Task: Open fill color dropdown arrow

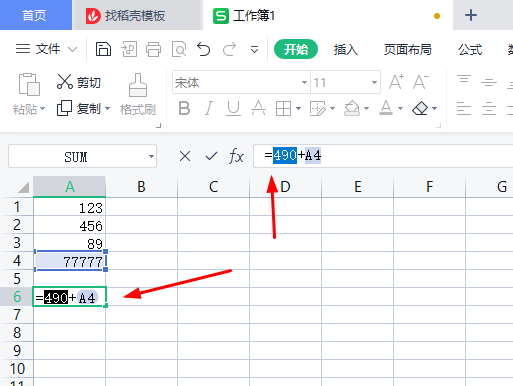Action: click(x=367, y=109)
